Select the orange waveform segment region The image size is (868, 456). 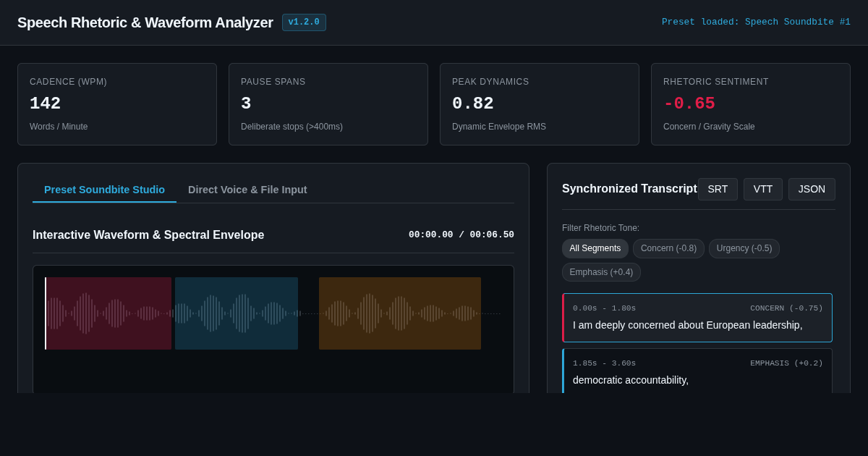400,313
